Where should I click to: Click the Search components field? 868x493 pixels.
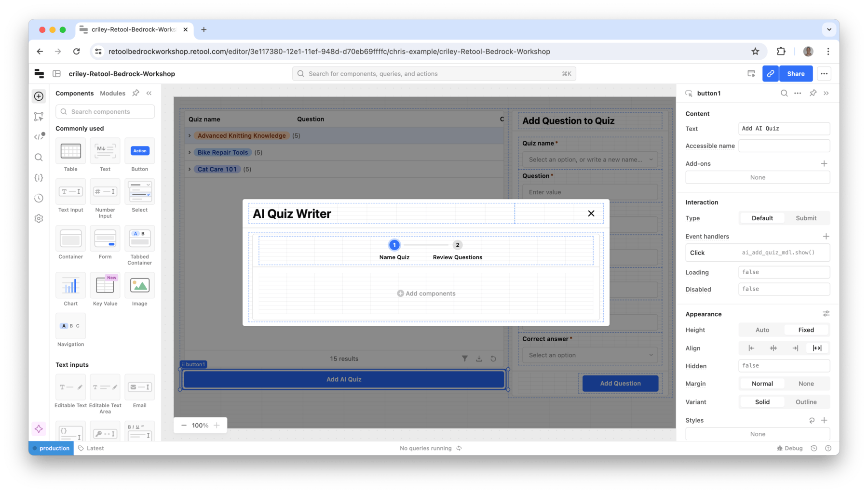(x=105, y=111)
